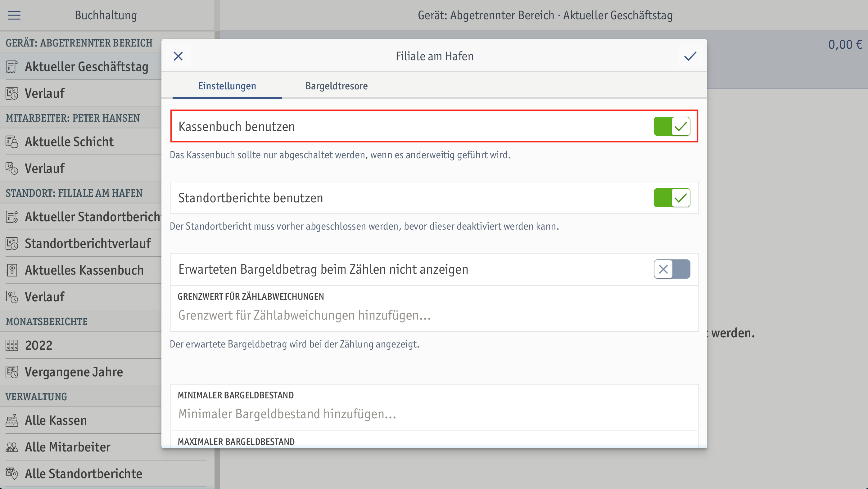Open Alle Standortberichte entry
Image resolution: width=868 pixels, height=489 pixels.
tap(83, 473)
